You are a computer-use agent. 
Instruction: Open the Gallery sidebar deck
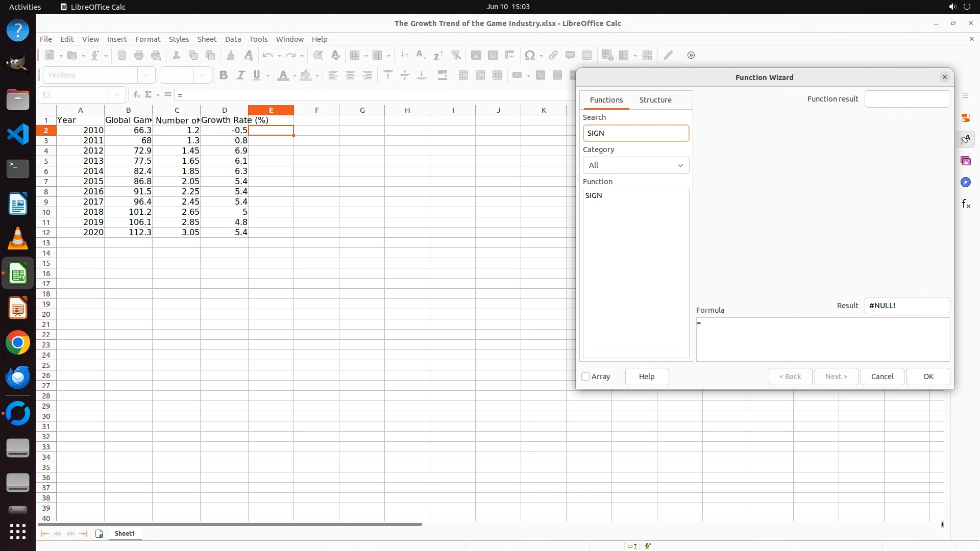pyautogui.click(x=965, y=161)
